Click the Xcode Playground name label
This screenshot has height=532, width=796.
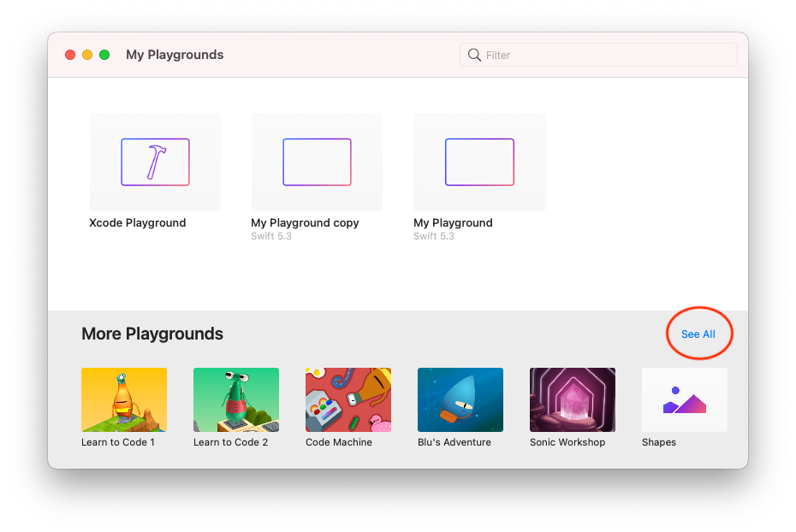click(x=138, y=222)
